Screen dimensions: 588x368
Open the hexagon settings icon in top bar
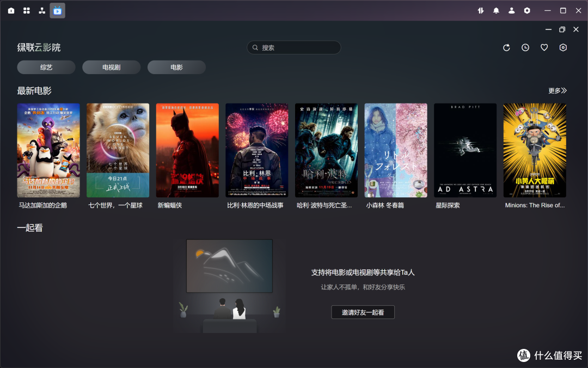click(527, 10)
